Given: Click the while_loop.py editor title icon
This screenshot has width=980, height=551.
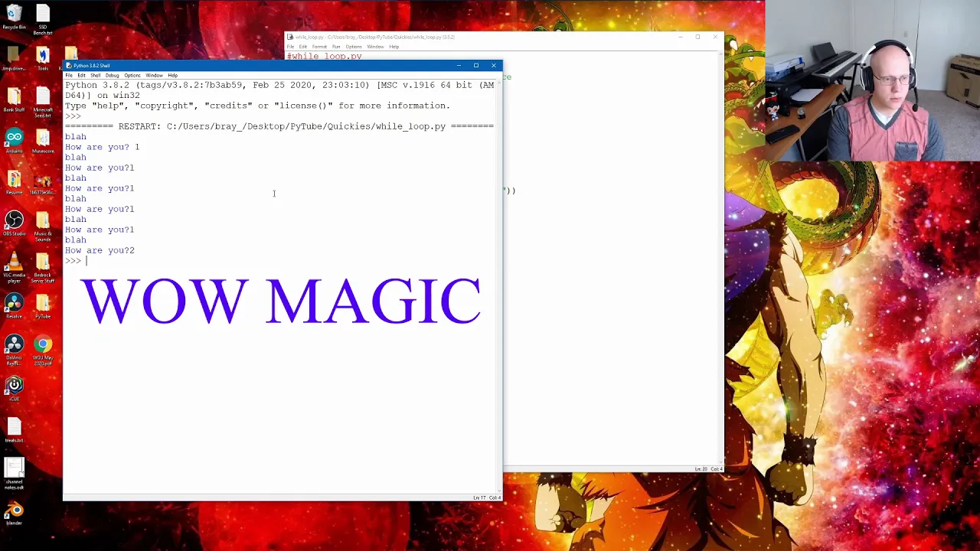Looking at the screenshot, I should pos(290,37).
